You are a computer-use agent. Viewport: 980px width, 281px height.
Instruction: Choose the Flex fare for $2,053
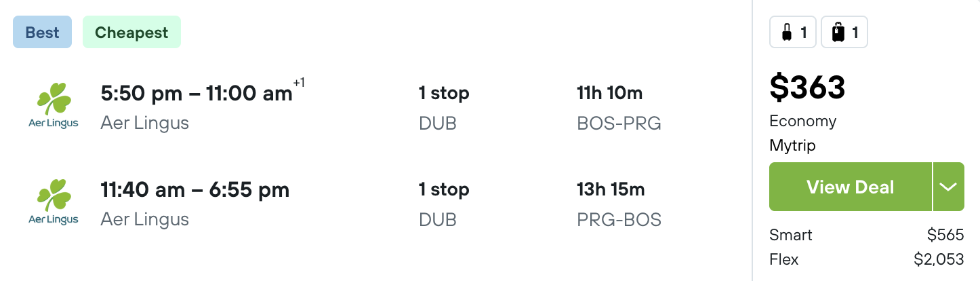[x=866, y=259]
